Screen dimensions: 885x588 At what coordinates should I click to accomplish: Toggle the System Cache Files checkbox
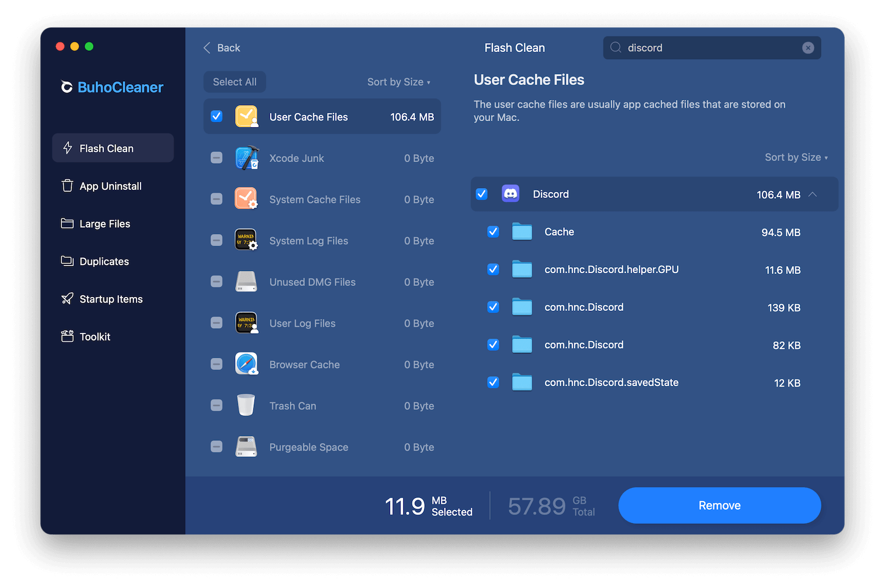[x=217, y=199]
